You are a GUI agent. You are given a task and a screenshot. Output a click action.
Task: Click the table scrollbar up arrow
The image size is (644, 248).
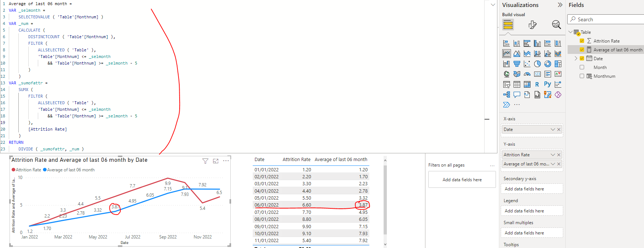(x=385, y=160)
